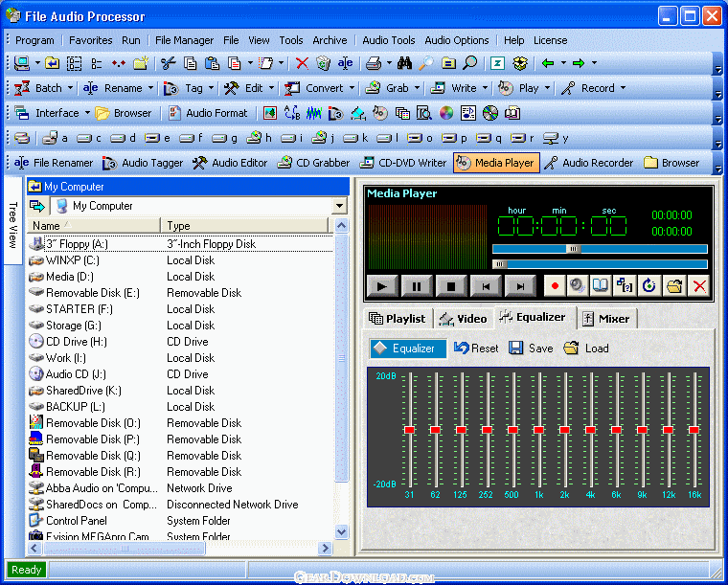This screenshot has width=728, height=585.
Task: Click the red record dot in player
Action: coord(555,285)
